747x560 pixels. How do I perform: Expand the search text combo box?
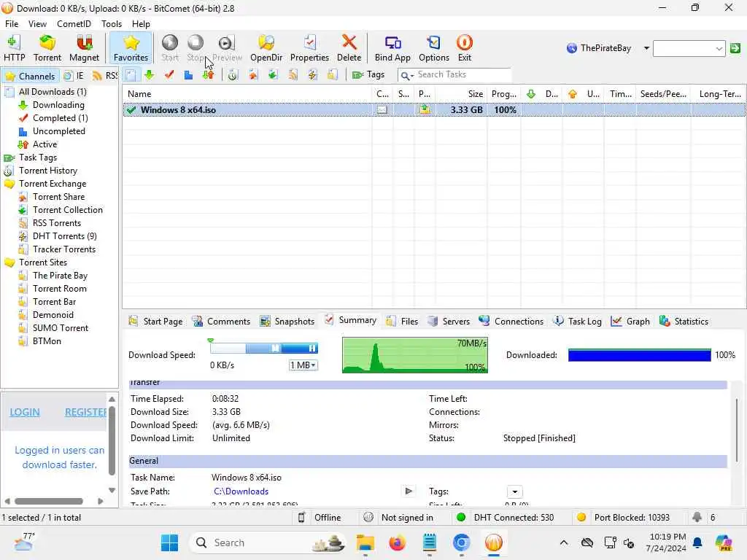pos(719,49)
